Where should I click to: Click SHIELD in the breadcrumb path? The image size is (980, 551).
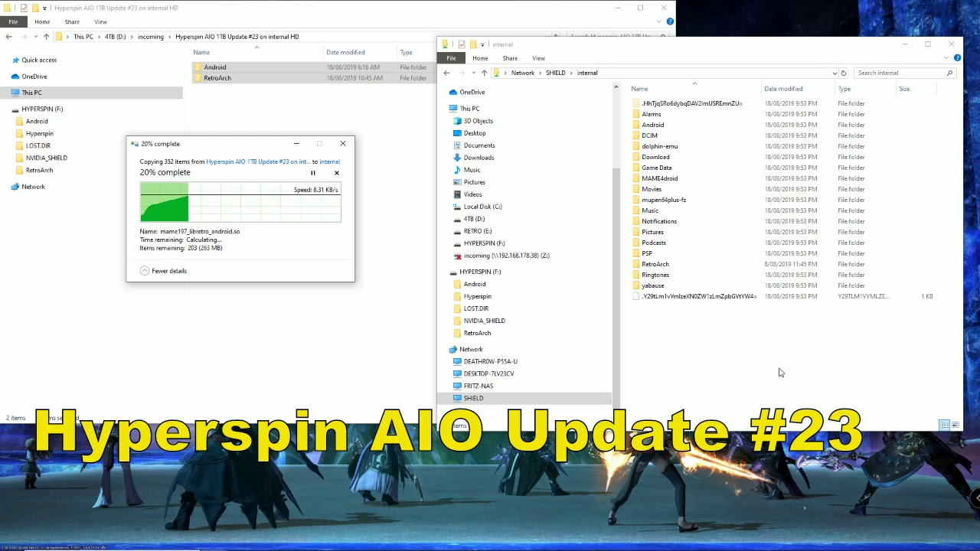(555, 73)
